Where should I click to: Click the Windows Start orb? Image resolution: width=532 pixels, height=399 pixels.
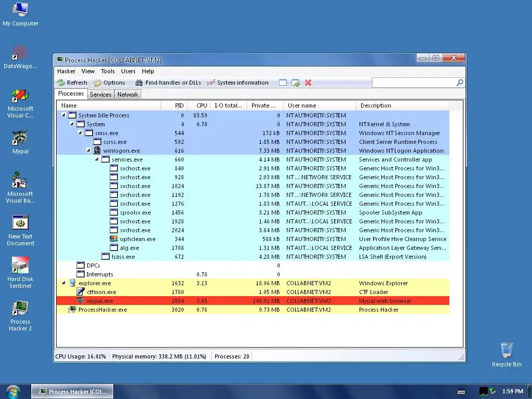13,392
